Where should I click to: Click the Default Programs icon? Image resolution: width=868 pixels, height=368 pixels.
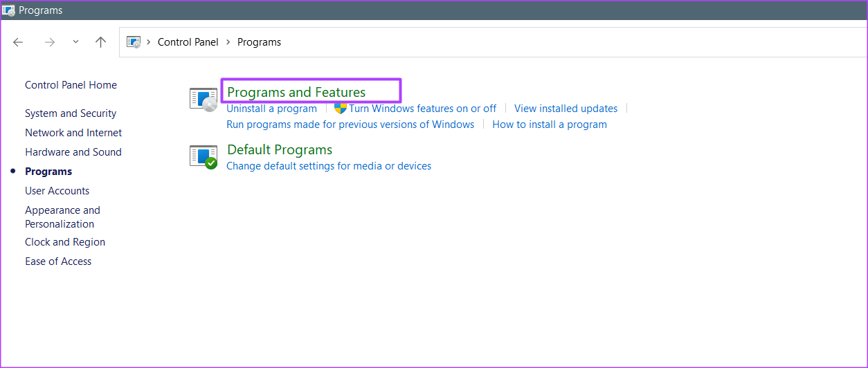tap(204, 157)
